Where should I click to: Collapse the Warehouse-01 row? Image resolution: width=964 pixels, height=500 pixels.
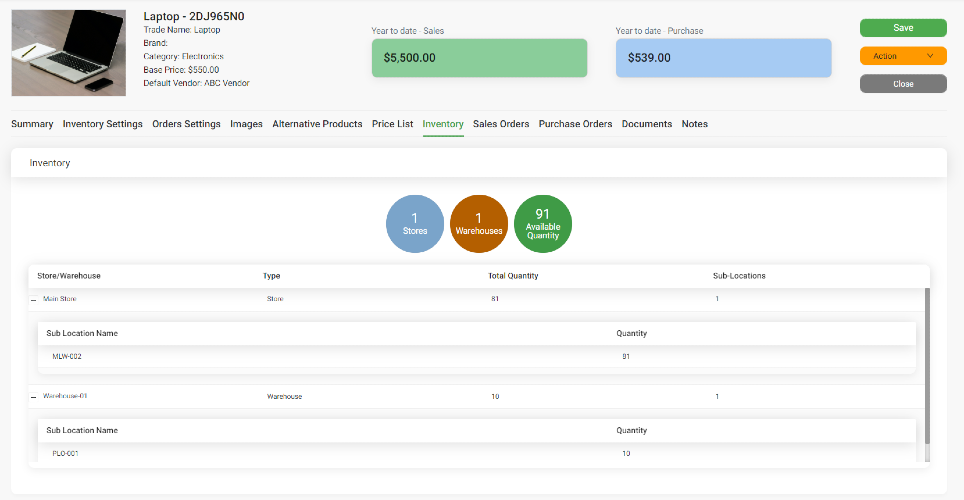[x=34, y=397]
